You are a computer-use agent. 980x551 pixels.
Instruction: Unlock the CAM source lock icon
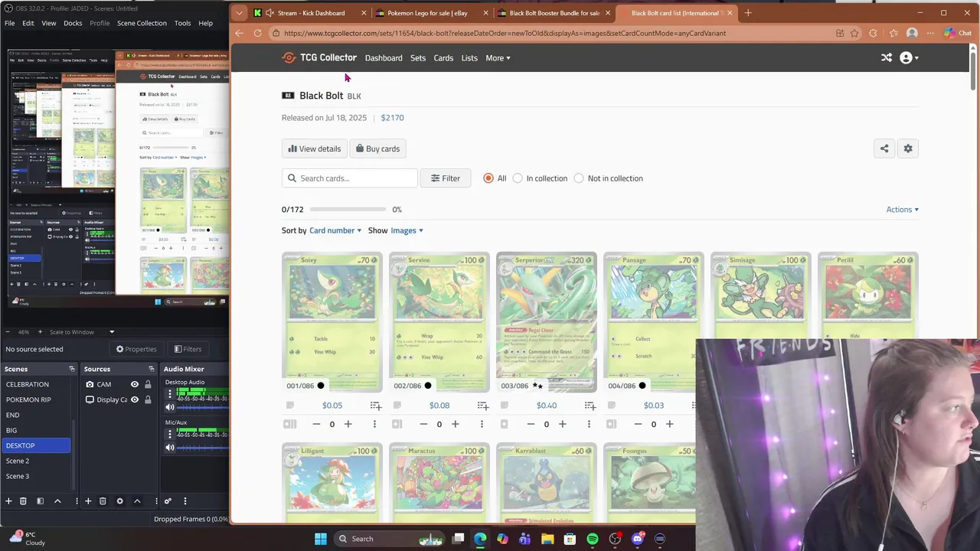148,384
